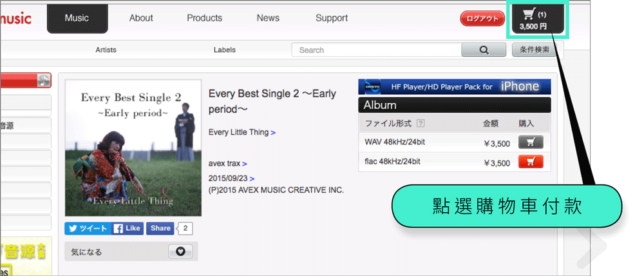Image resolution: width=644 pixels, height=276 pixels.
Task: Click the WAV 48kHz/24bit format text
Action: pyautogui.click(x=395, y=142)
